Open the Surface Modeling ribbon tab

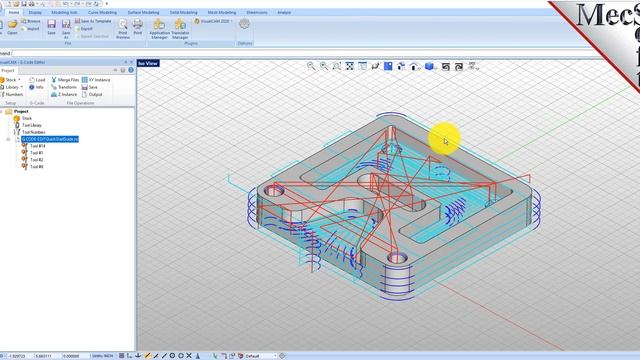143,13
